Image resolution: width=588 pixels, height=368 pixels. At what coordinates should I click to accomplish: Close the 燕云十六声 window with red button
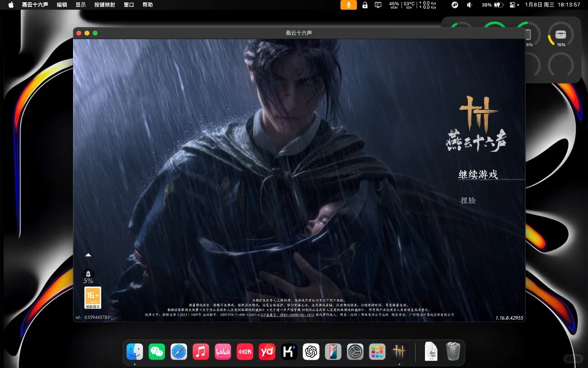[79, 33]
